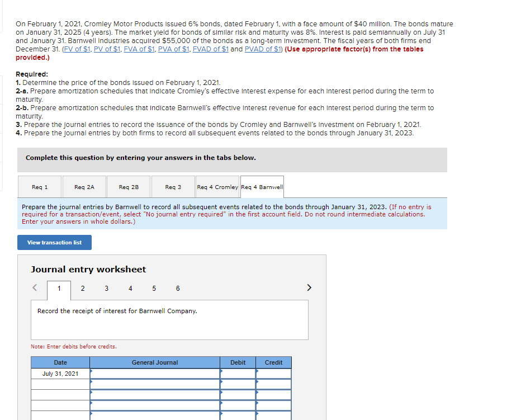This screenshot has width=521, height=420.
Task: Click 'Record the receipt of interest' description
Action: point(117,311)
